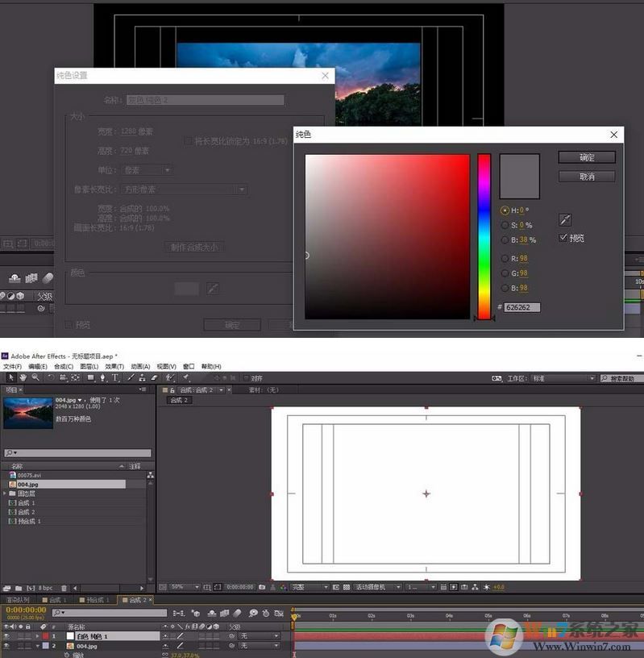
Task: Click the 取消 button in color picker
Action: pos(587,177)
